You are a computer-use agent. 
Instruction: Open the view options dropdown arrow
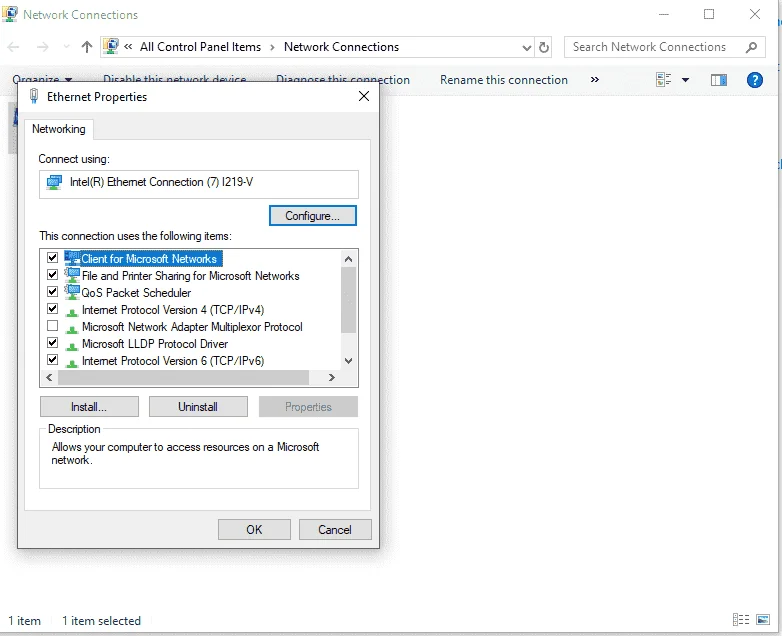click(x=685, y=80)
